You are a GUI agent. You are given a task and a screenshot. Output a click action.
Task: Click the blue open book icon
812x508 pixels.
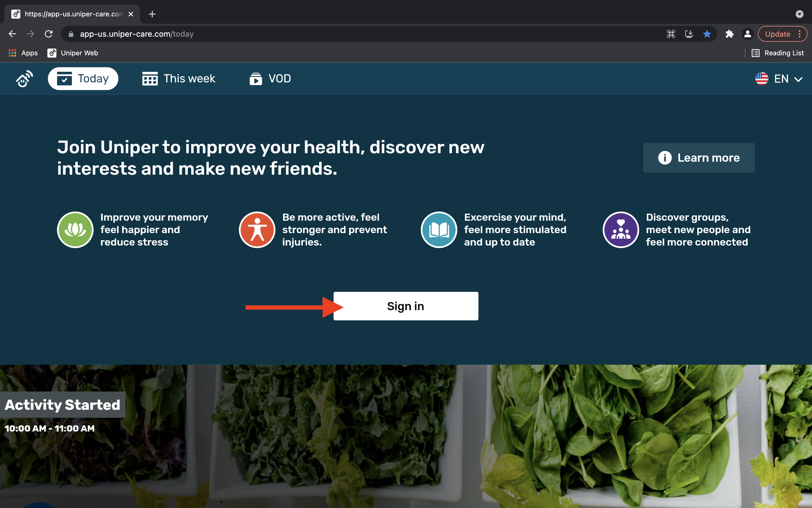pyautogui.click(x=439, y=230)
